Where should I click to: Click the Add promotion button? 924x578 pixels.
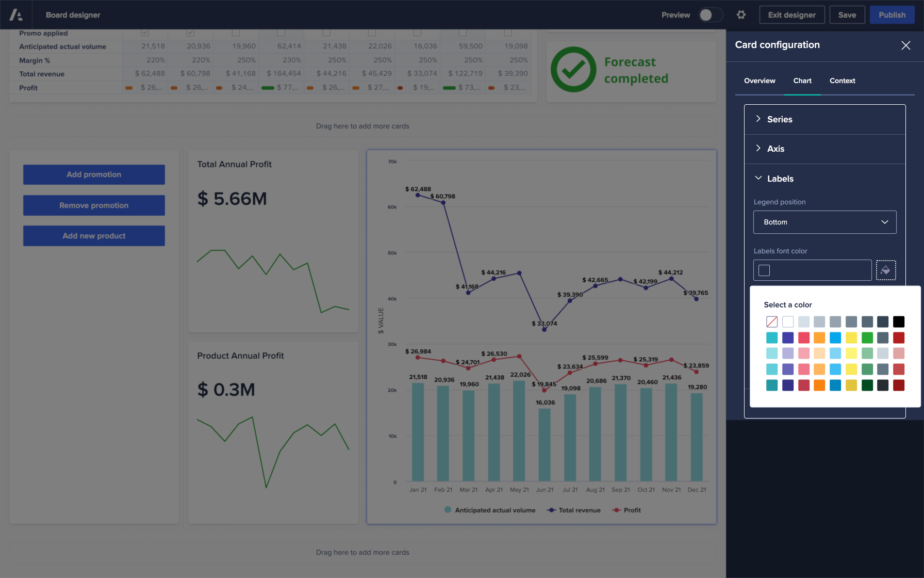[x=93, y=174]
